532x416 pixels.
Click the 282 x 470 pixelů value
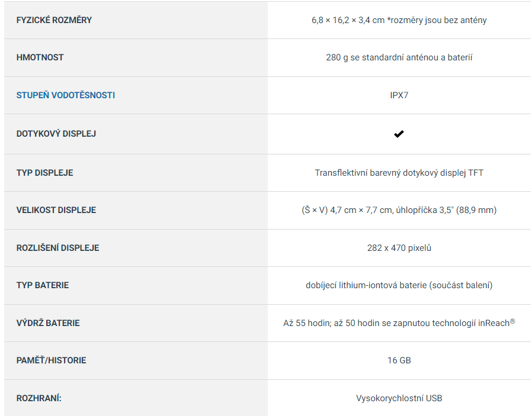tap(399, 248)
